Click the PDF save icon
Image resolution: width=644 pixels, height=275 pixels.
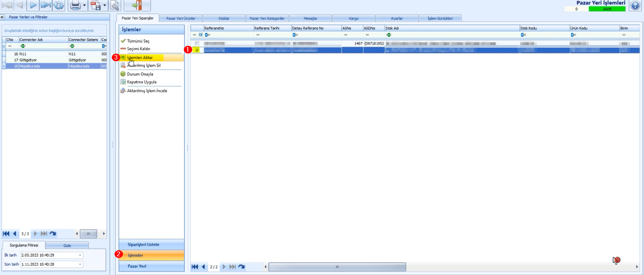tap(95, 5)
